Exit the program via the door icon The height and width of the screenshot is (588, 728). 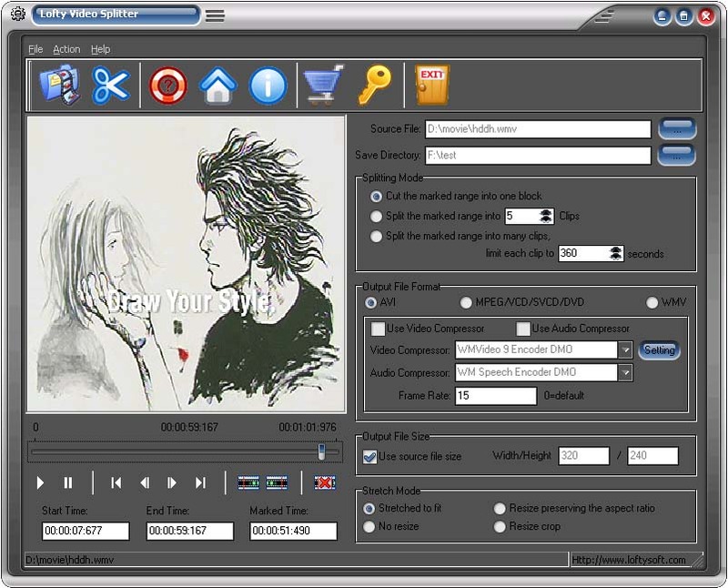point(431,84)
